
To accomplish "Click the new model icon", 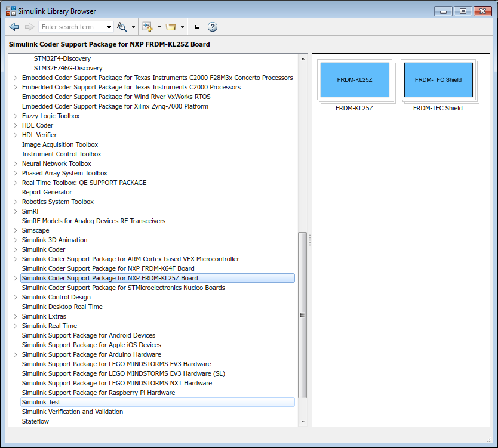I will (x=147, y=27).
